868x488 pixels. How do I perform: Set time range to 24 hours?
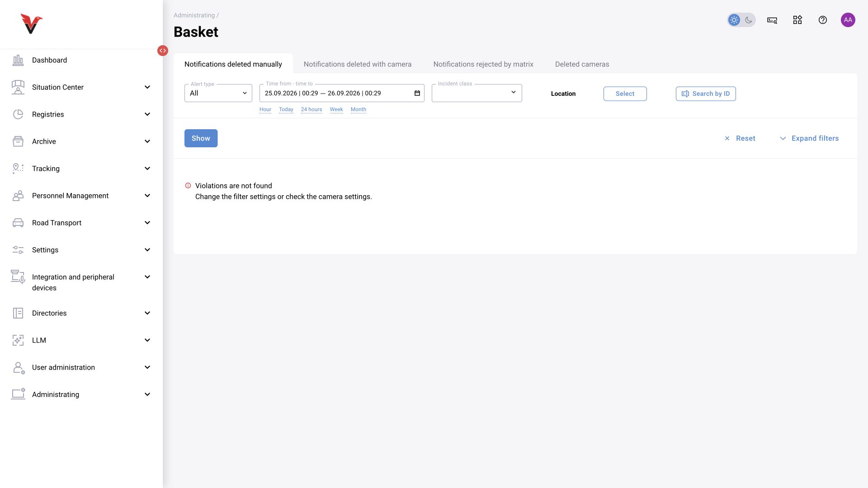311,109
